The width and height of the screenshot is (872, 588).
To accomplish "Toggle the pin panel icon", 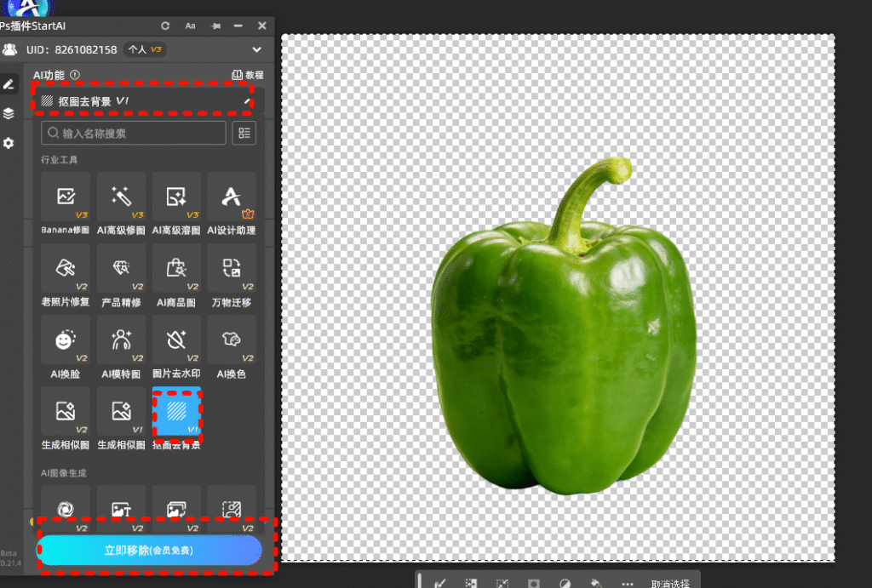I will 216,26.
